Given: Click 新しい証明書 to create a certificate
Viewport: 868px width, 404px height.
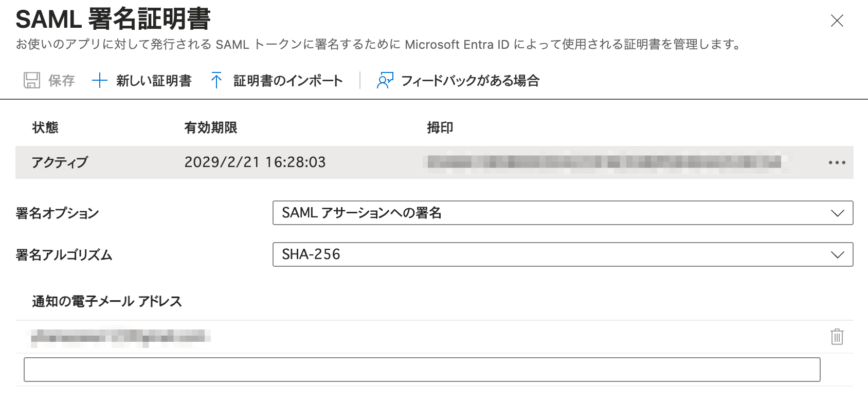Looking at the screenshot, I should (153, 80).
